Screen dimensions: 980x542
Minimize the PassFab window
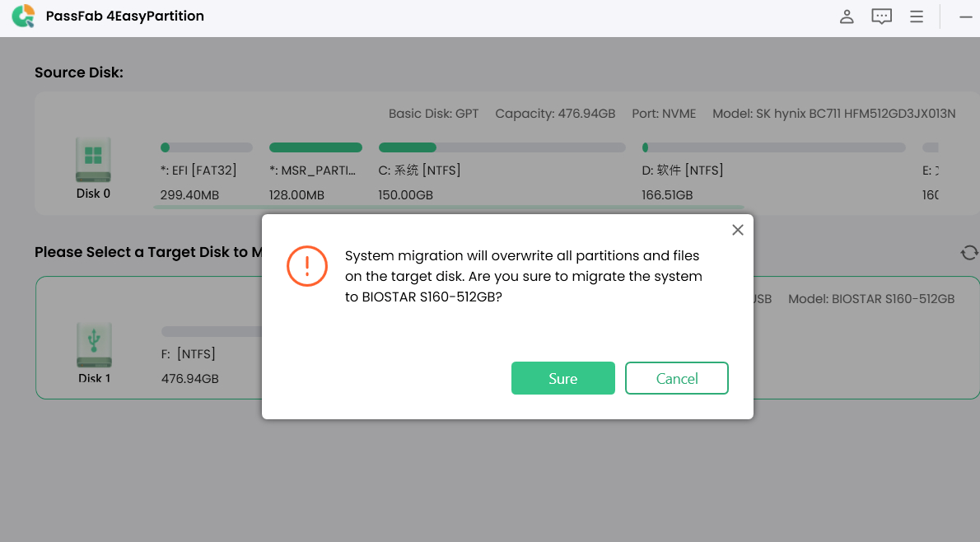tap(966, 16)
